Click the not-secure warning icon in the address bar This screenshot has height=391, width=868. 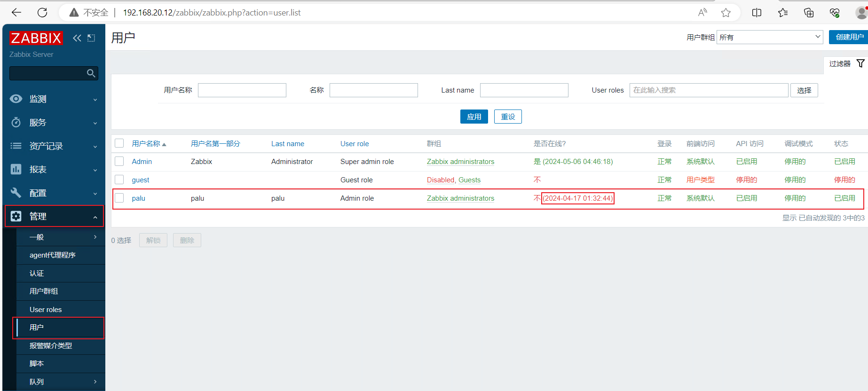click(x=74, y=13)
